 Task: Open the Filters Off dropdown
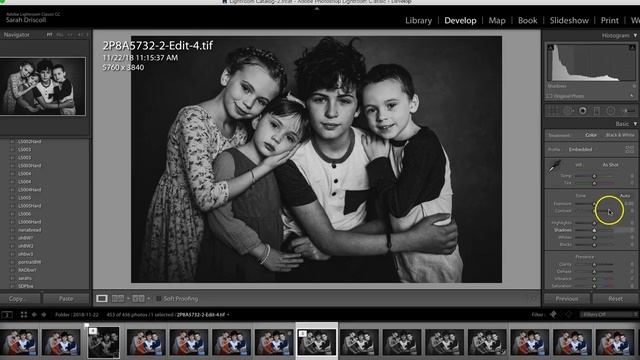(x=609, y=315)
